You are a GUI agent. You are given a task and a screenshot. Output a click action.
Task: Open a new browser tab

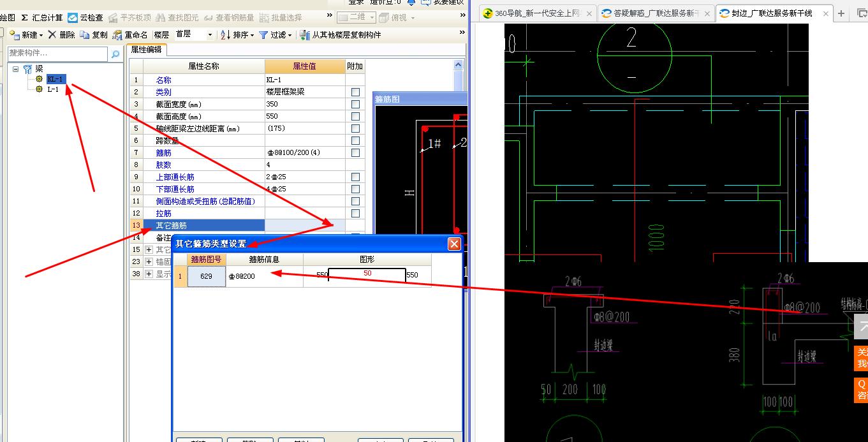tap(841, 13)
